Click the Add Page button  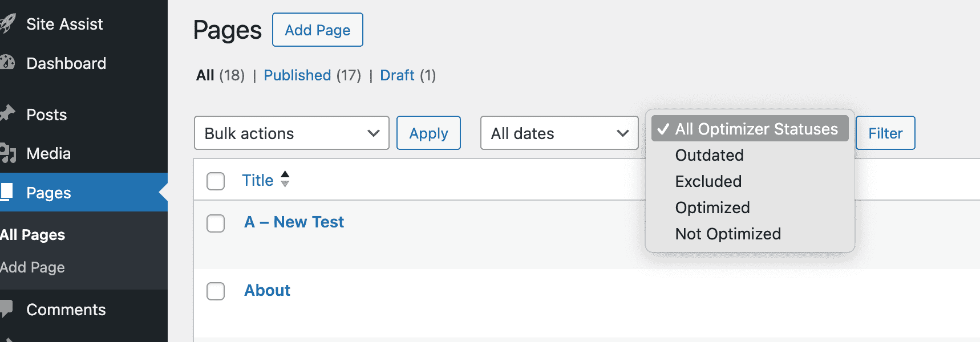(317, 30)
